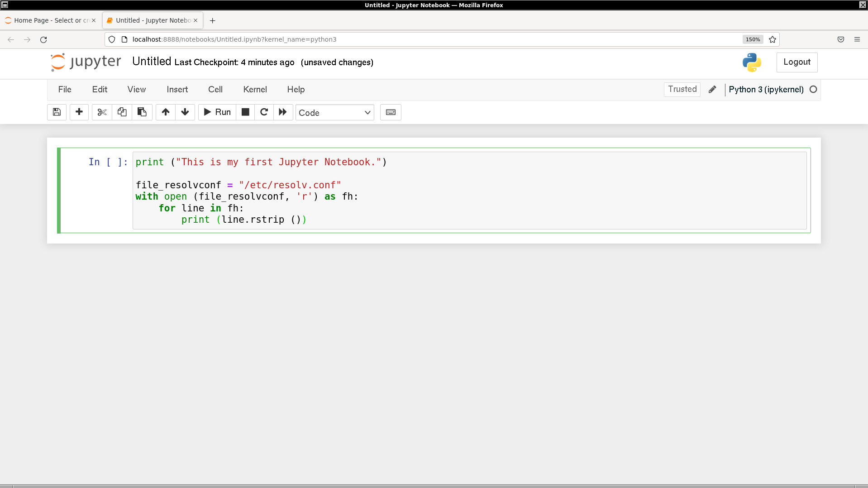Copy selected cells icon in toolbar
Screen dimensions: 868x488
click(x=122, y=112)
